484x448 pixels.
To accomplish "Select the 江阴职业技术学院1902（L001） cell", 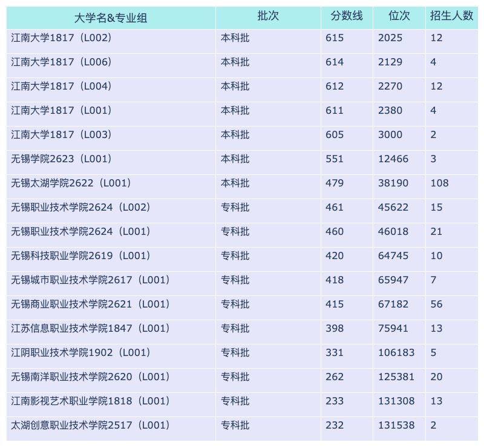I will [111, 356].
